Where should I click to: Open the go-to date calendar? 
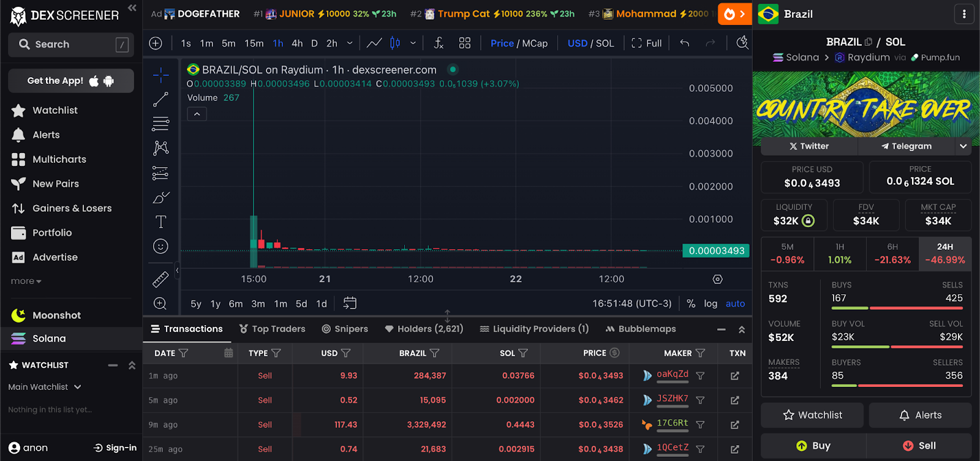350,303
